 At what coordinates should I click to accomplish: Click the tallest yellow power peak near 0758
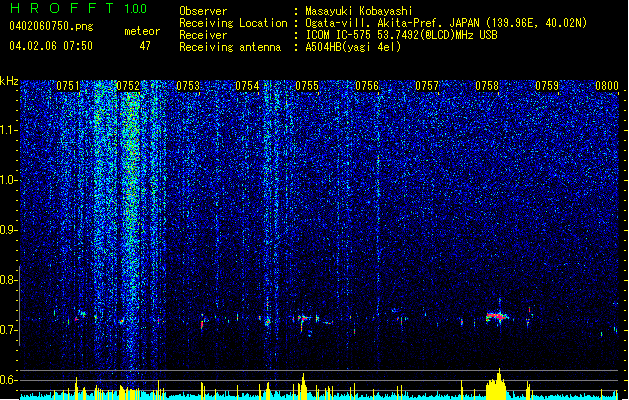[497, 384]
